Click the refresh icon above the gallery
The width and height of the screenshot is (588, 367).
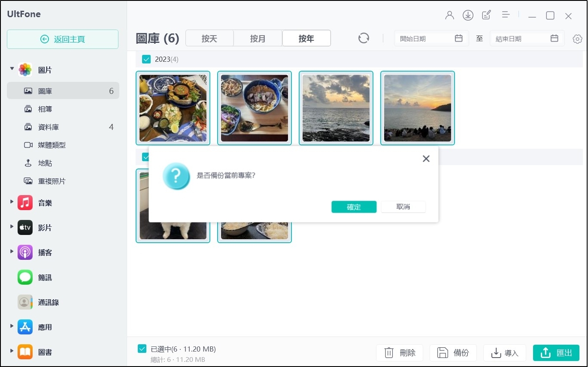363,38
